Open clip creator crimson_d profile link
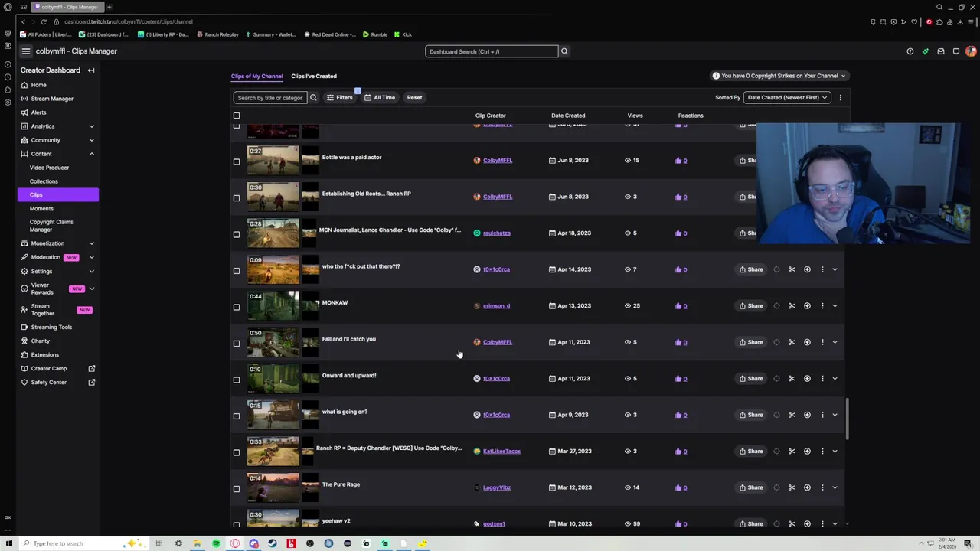Viewport: 980px width, 551px height. click(496, 305)
